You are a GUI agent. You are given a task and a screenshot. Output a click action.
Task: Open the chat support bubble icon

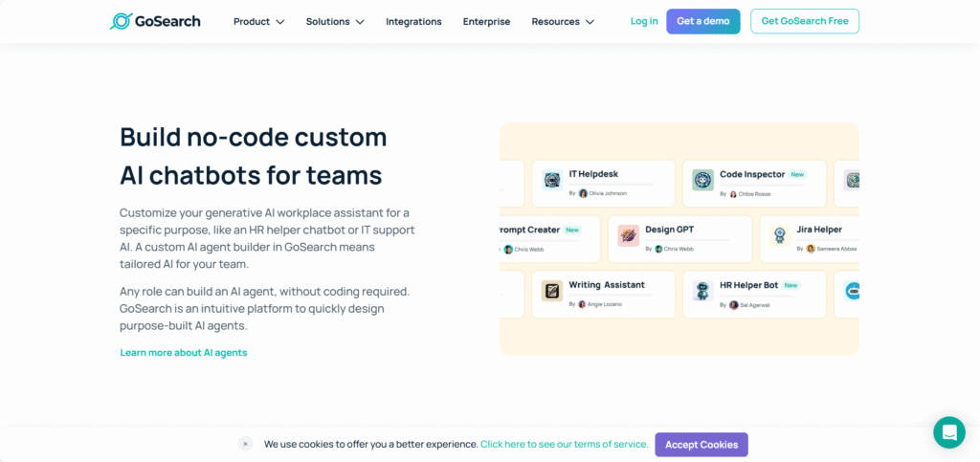point(948,432)
